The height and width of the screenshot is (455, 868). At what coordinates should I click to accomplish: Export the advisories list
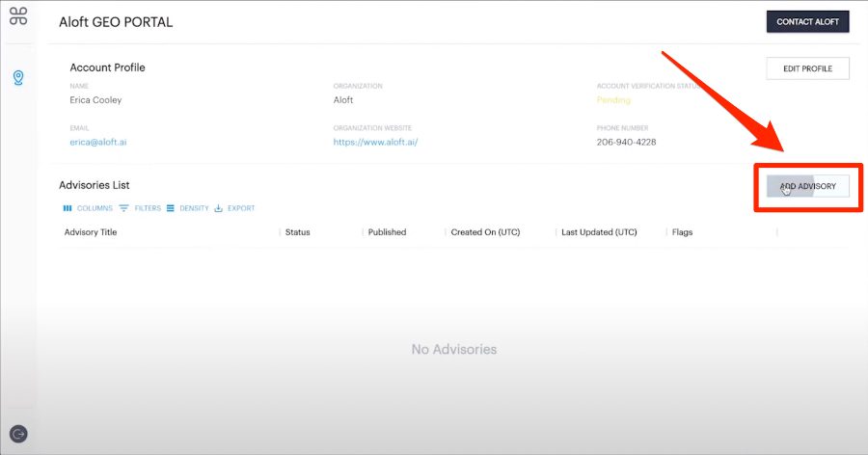(x=234, y=208)
